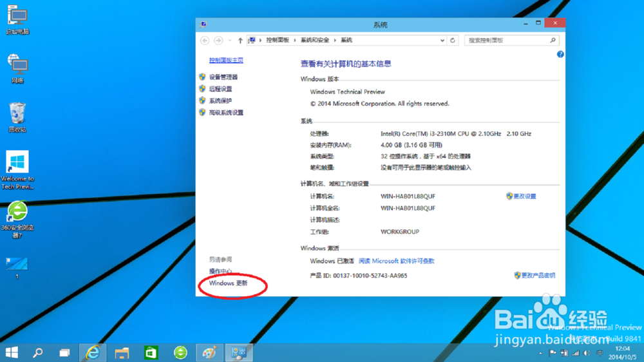Open 控制面板主页 link
The height and width of the screenshot is (362, 644).
(x=226, y=60)
